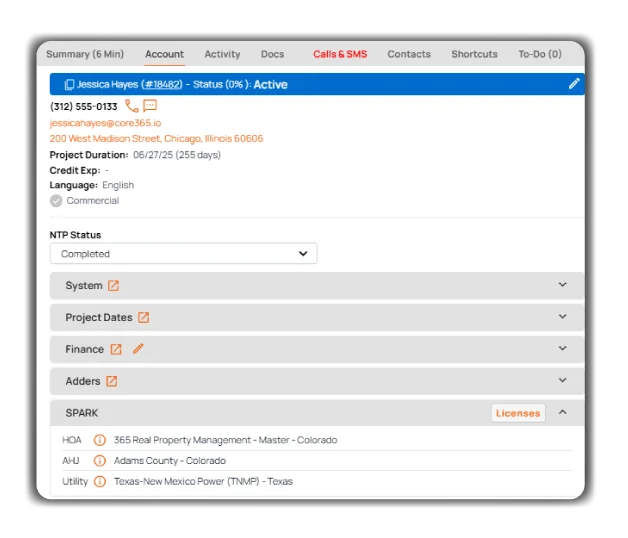Open the Shortcuts tab
This screenshot has width=628, height=538.
tap(475, 54)
